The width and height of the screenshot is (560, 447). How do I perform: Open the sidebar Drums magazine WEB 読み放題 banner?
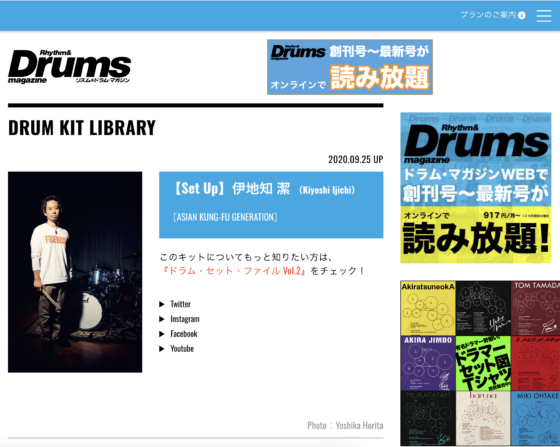coord(476,188)
